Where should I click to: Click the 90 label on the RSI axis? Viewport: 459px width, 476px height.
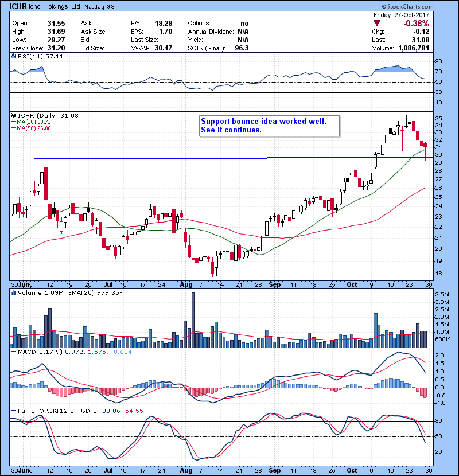click(x=439, y=61)
